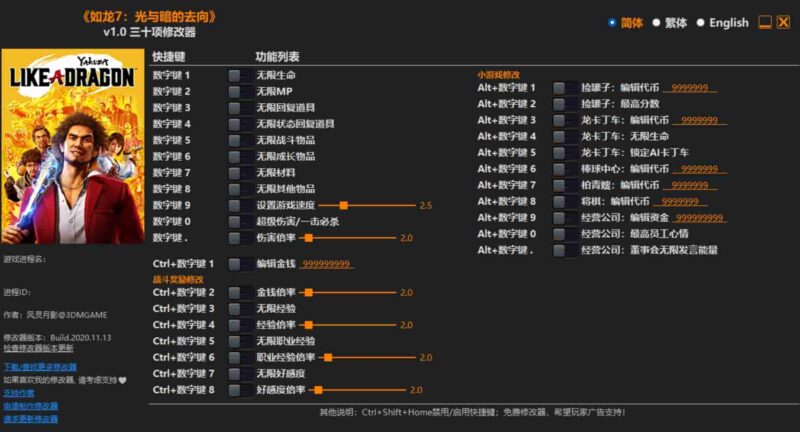Click the 好感度倍率 slider handle
Screen dimensions: 800x432
tap(318, 390)
